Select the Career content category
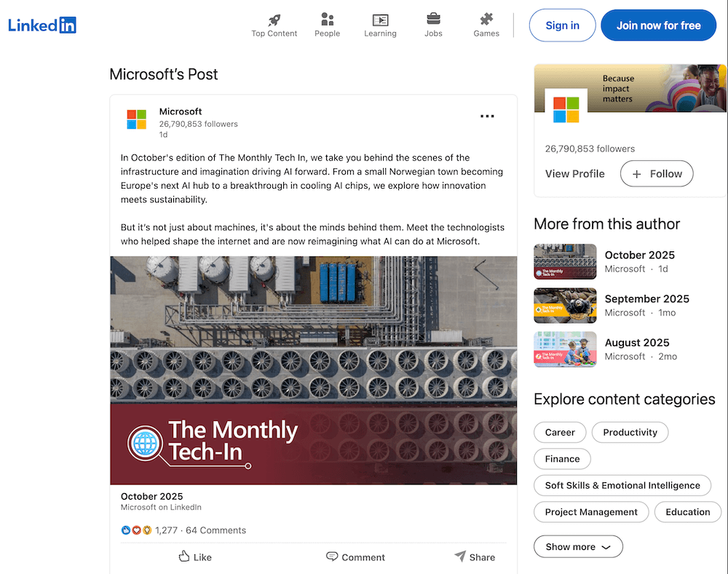The image size is (728, 574). click(560, 432)
